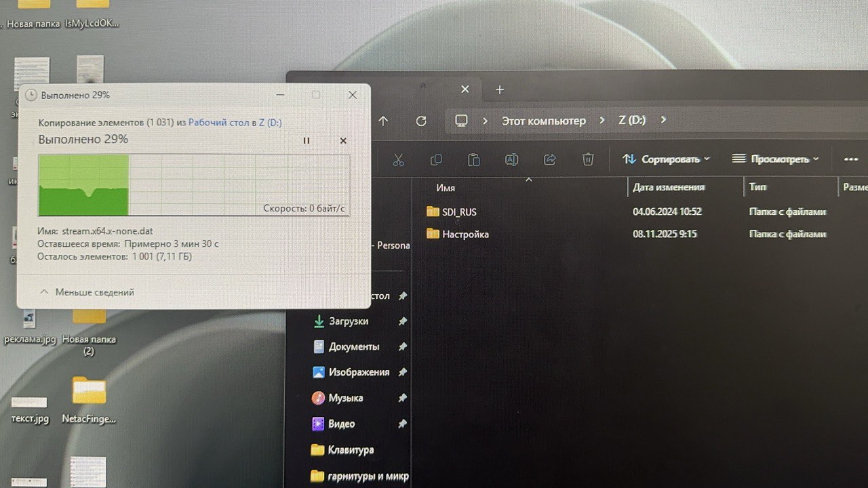Collapse details with Меньше сведений
Image resolution: width=868 pixels, height=488 pixels.
tap(87, 292)
